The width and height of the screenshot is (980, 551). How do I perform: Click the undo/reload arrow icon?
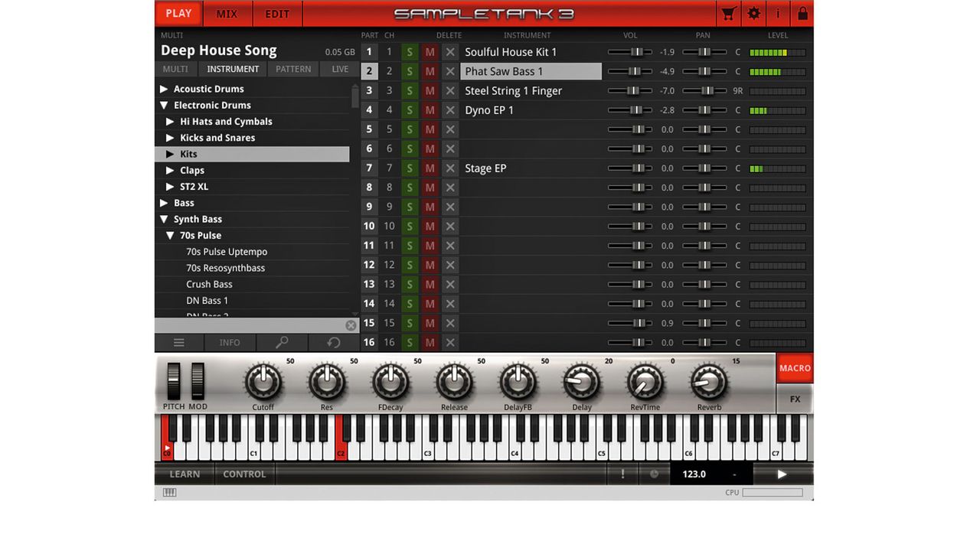[x=333, y=343]
